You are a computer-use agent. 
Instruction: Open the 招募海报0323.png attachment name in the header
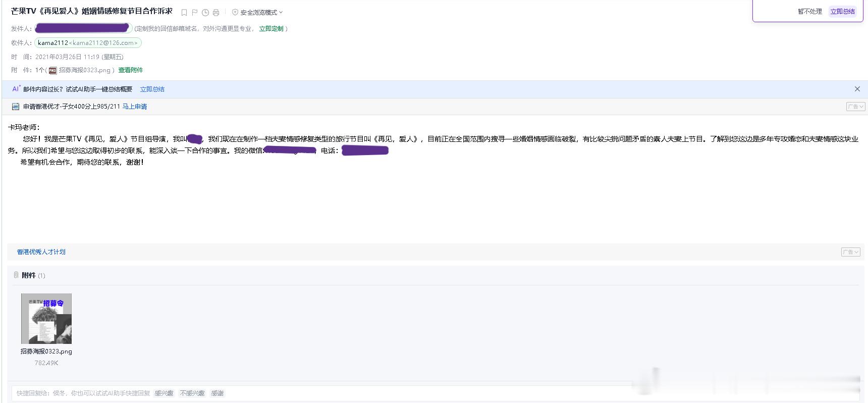click(x=84, y=70)
